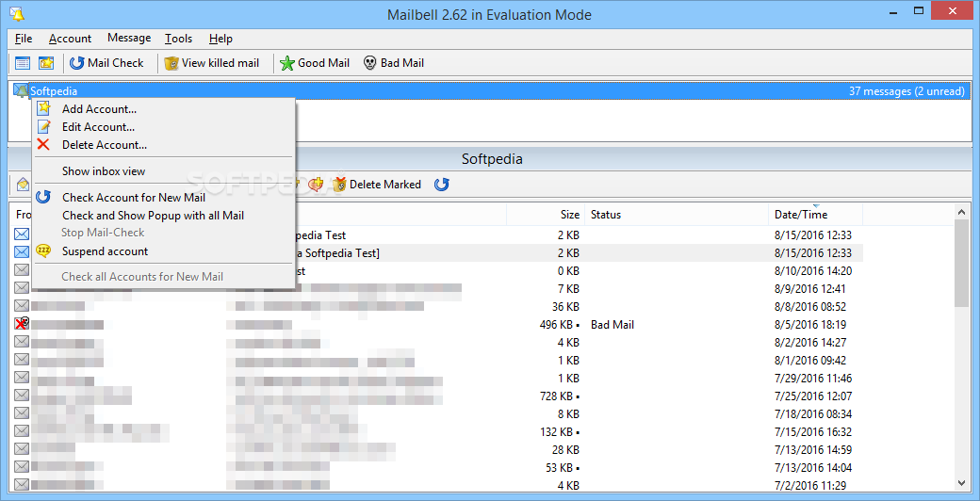Click the envelope icon of 7/15/2016 16:32 row

coord(22,431)
